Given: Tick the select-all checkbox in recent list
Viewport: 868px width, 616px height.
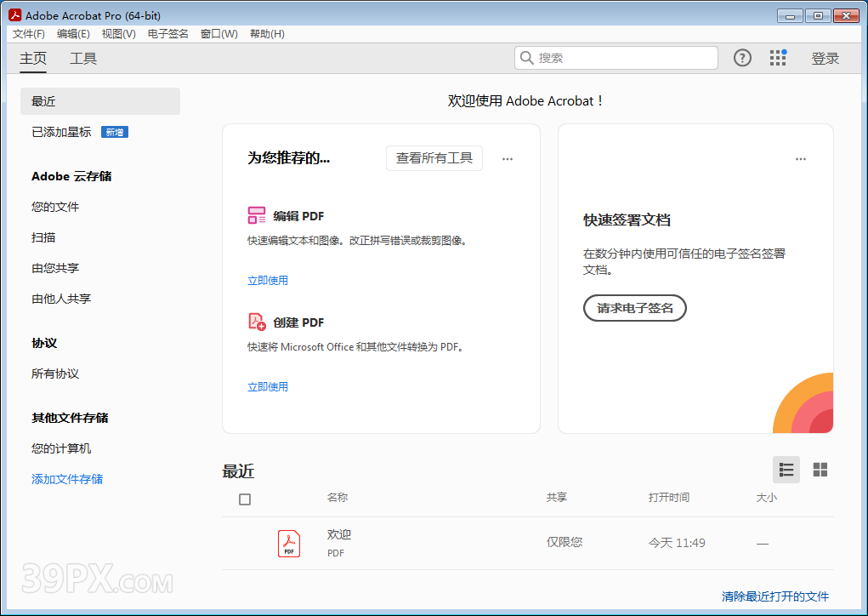Looking at the screenshot, I should (245, 499).
